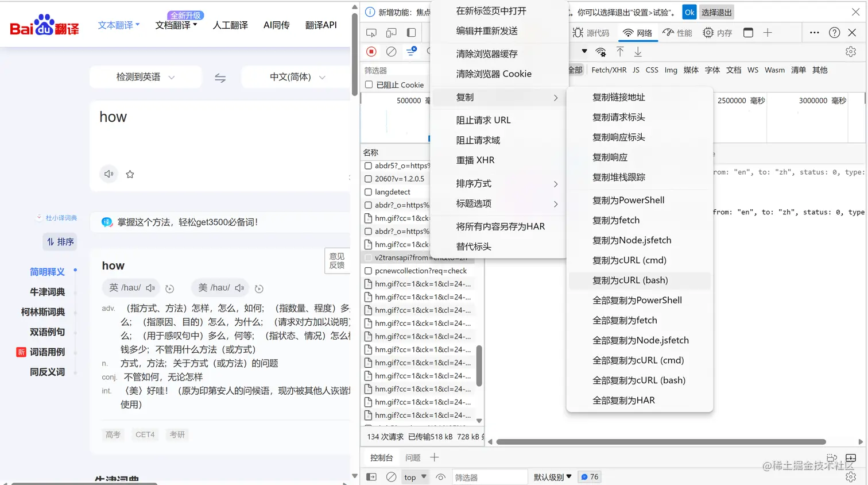Focus the network 筛选器 filter field

(396, 70)
